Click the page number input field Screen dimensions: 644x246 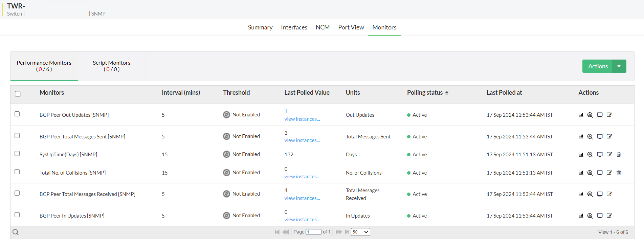(x=313, y=232)
